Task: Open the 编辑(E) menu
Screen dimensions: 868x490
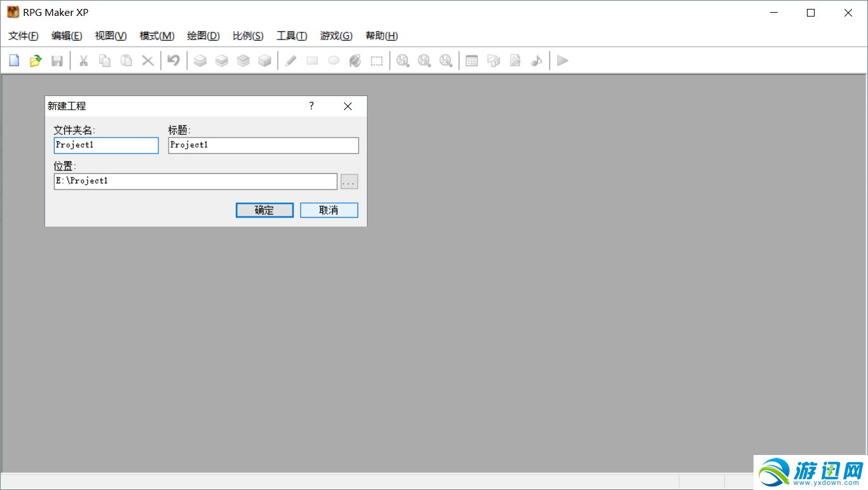Action: (67, 36)
